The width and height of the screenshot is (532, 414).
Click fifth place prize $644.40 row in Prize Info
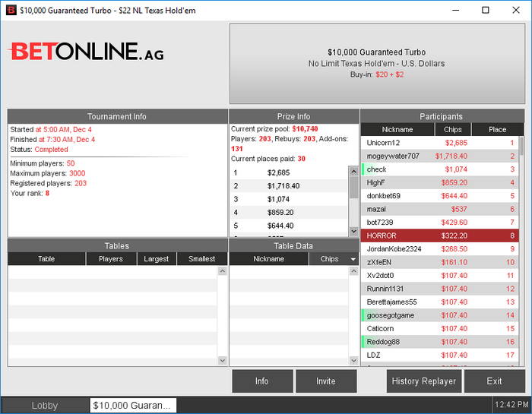pyautogui.click(x=289, y=226)
